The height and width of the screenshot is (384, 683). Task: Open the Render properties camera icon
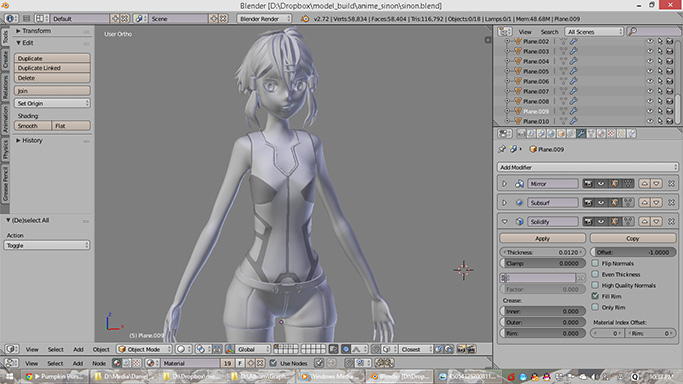tap(521, 134)
